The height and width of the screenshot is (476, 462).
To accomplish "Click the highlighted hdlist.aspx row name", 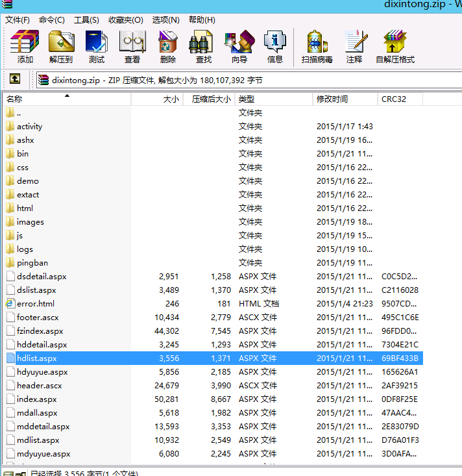I will [37, 358].
